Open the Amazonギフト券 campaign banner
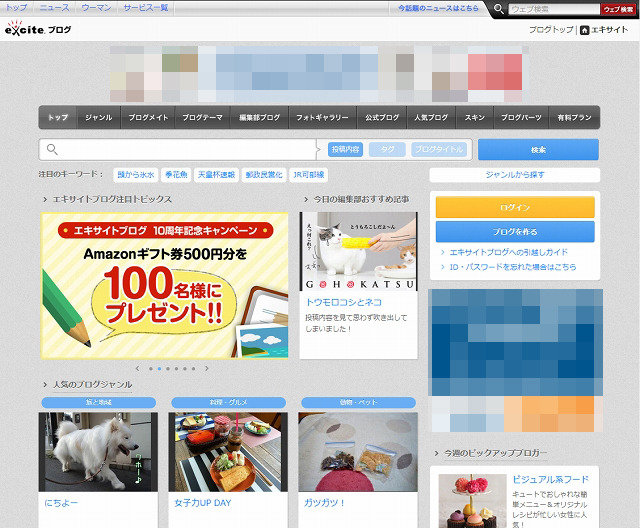 click(164, 286)
